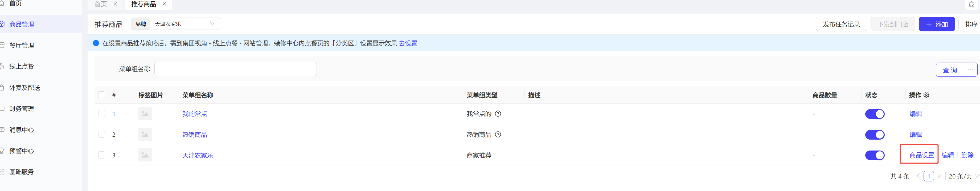This screenshot has height=191, width=980.
Task: Click the 去设置 link in info banner
Action: click(408, 43)
